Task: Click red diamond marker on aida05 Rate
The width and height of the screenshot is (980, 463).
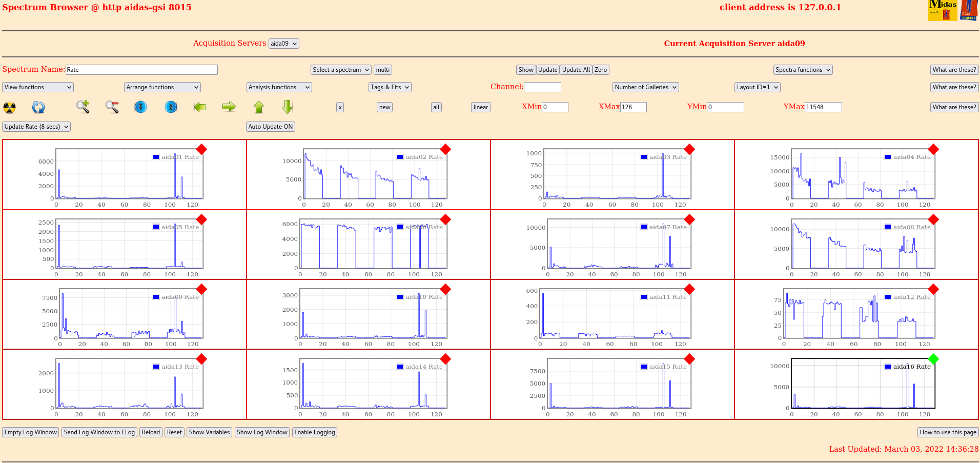Action: (x=201, y=219)
